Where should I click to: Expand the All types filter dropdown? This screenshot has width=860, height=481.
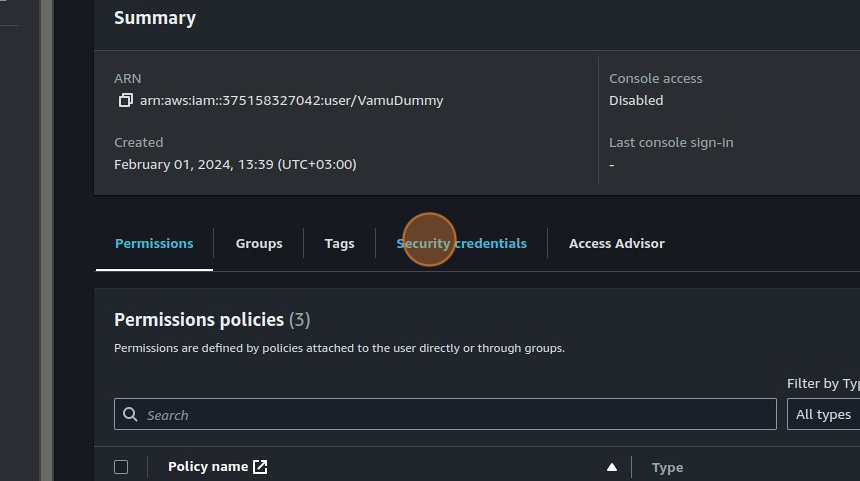(x=823, y=414)
